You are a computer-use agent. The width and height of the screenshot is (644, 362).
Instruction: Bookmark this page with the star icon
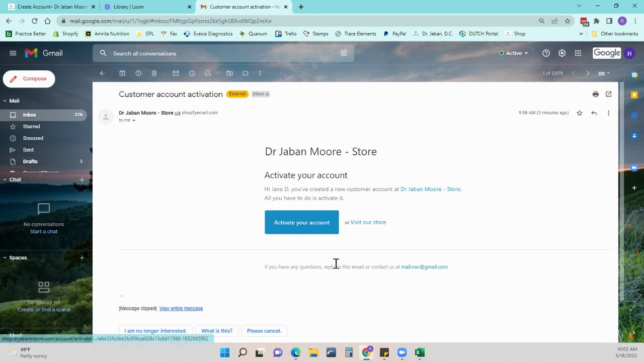coord(568,21)
